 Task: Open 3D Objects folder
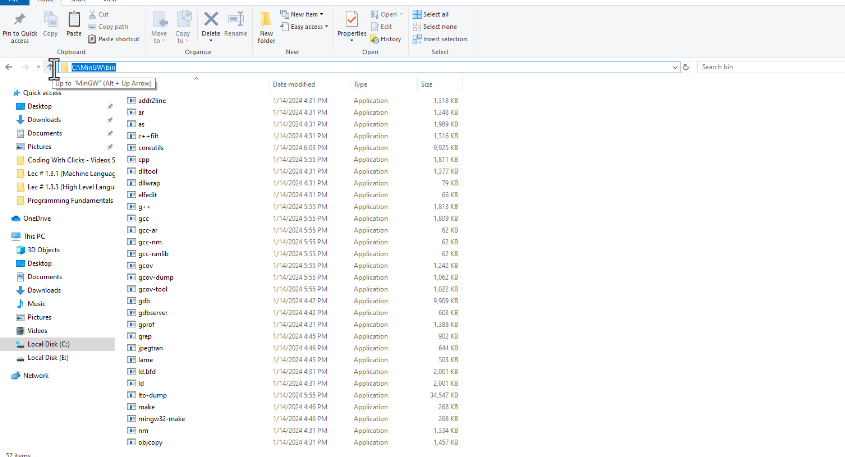pos(43,250)
